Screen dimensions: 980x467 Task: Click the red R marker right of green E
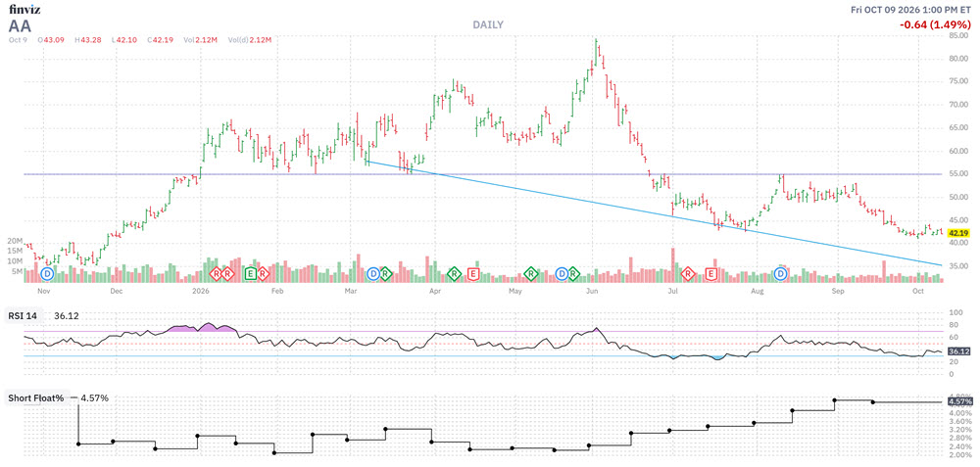pyautogui.click(x=263, y=273)
